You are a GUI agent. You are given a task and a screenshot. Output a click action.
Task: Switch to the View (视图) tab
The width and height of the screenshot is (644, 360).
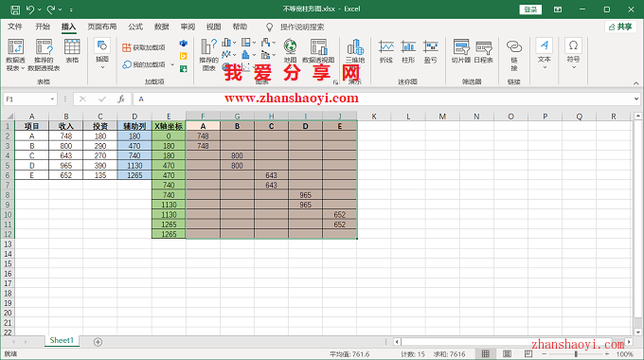[214, 27]
